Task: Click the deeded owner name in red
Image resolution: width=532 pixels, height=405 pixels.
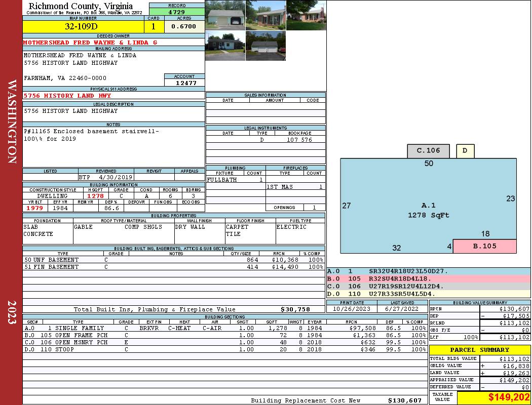Action: click(x=90, y=43)
